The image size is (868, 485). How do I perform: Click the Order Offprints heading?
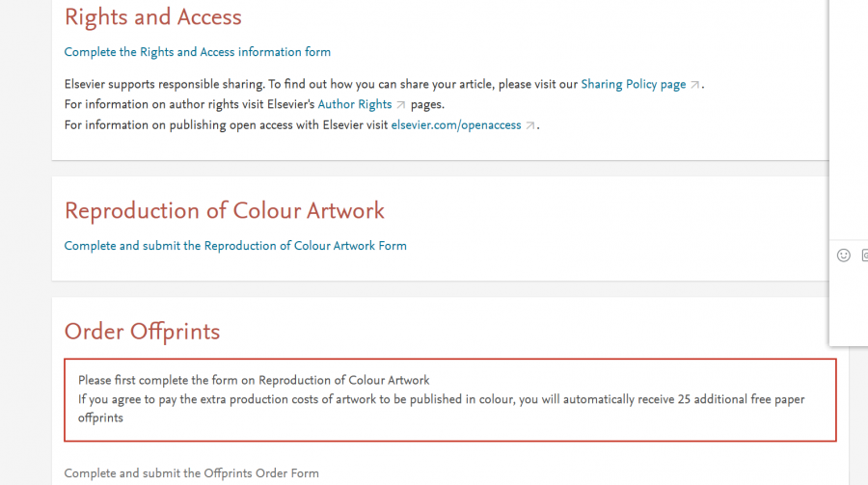[x=142, y=332]
